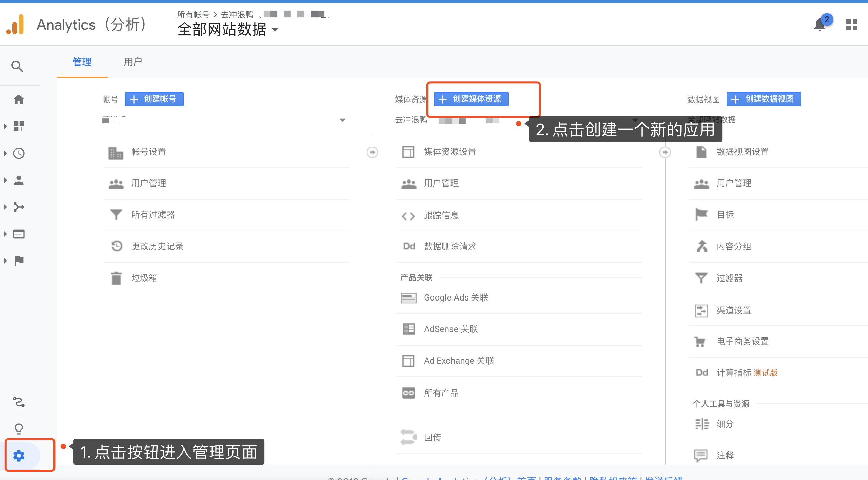This screenshot has width=868, height=480.
Task: Open the Attribution path icon in sidebar
Action: 19,402
